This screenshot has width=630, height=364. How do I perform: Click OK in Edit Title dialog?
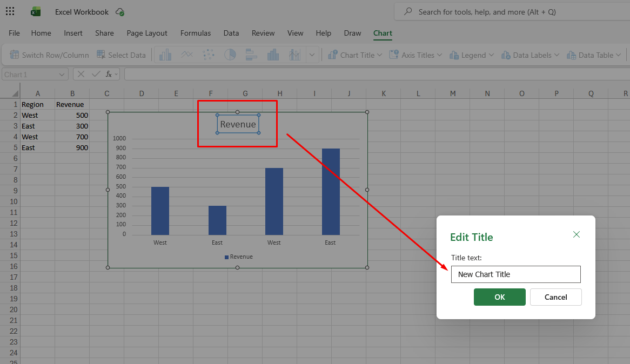tap(499, 297)
